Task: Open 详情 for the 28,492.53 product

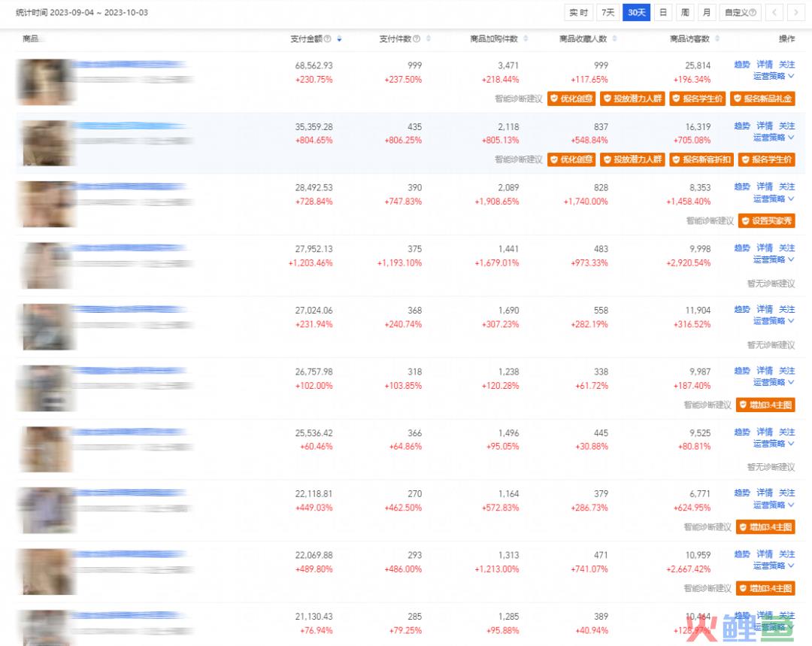Action: click(765, 187)
